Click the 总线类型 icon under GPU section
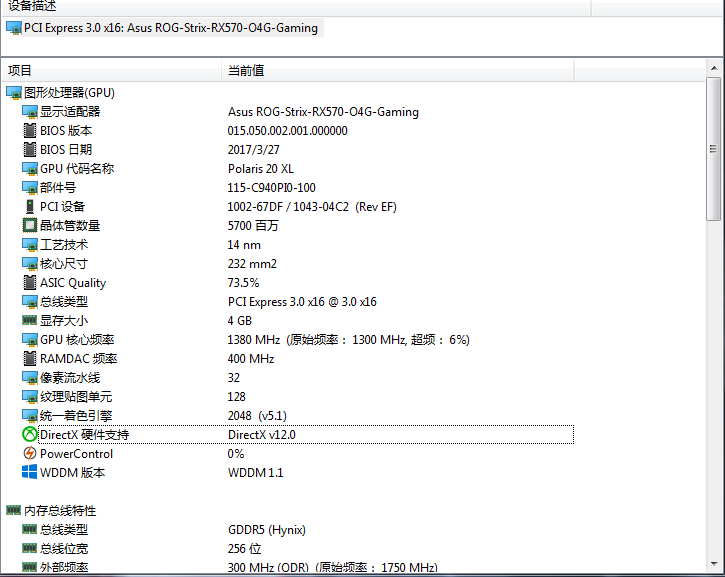The width and height of the screenshot is (725, 577). click(x=30, y=301)
